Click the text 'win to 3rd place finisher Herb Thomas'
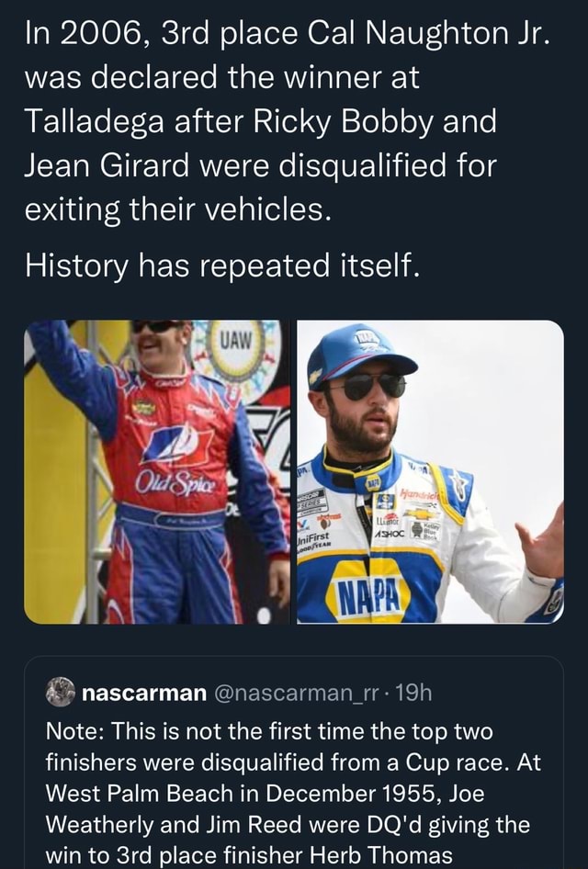Screen dimensions: 588x869 pos(249,854)
